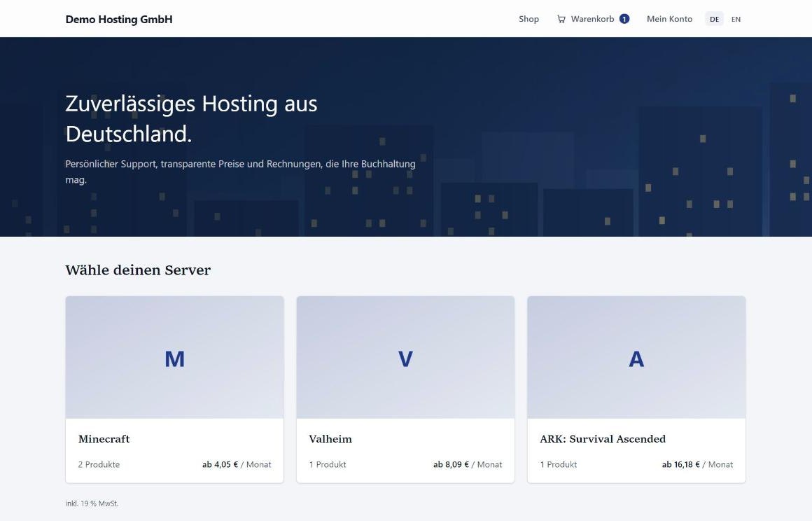Click the cart item count badge
This screenshot has width=812, height=521.
[x=624, y=19]
